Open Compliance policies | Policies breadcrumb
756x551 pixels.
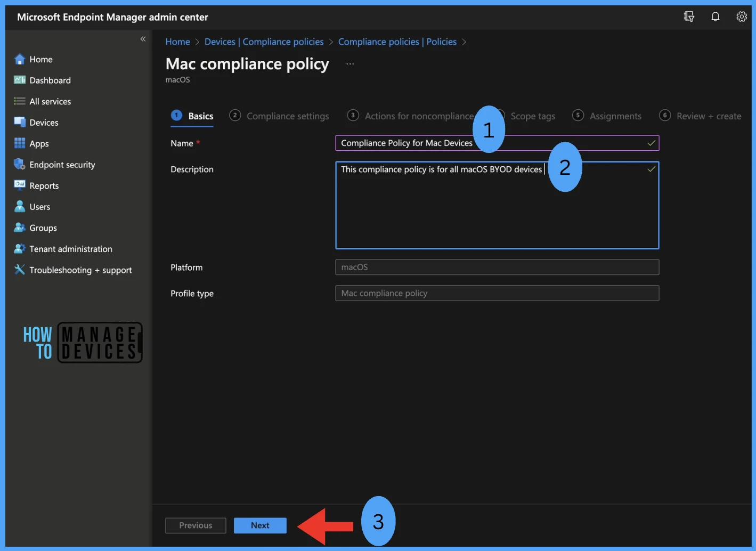pos(397,42)
